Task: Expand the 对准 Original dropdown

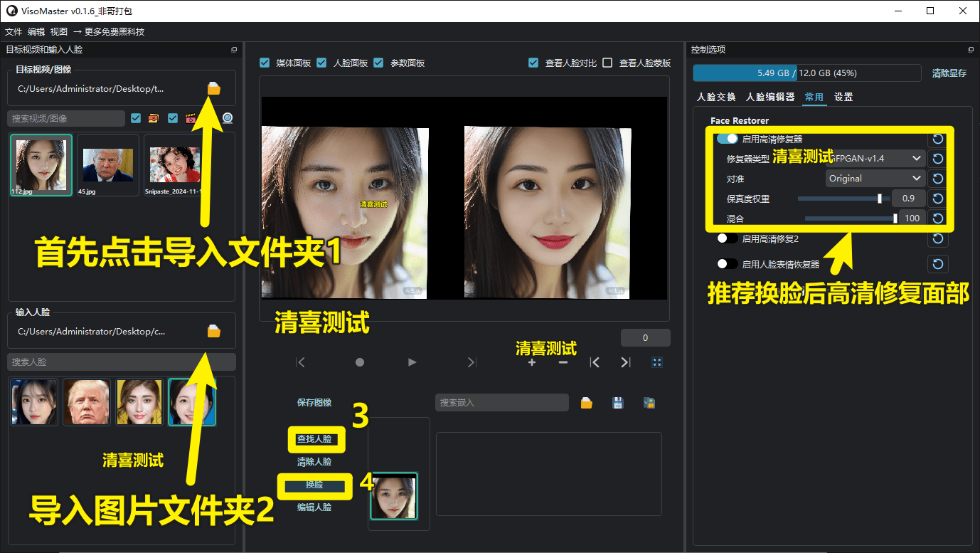Action: pos(875,179)
